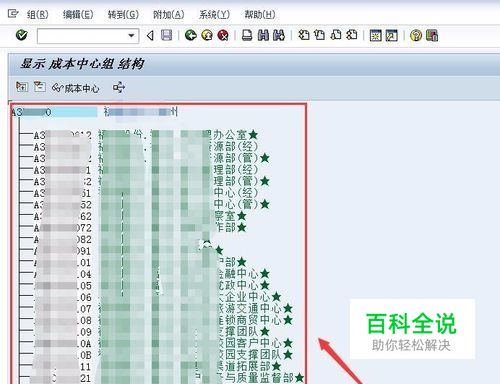Click the yellow Exit icon

[207, 35]
